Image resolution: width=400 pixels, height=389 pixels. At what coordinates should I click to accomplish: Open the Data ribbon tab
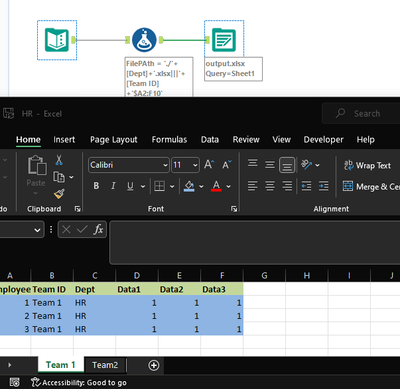(x=210, y=140)
